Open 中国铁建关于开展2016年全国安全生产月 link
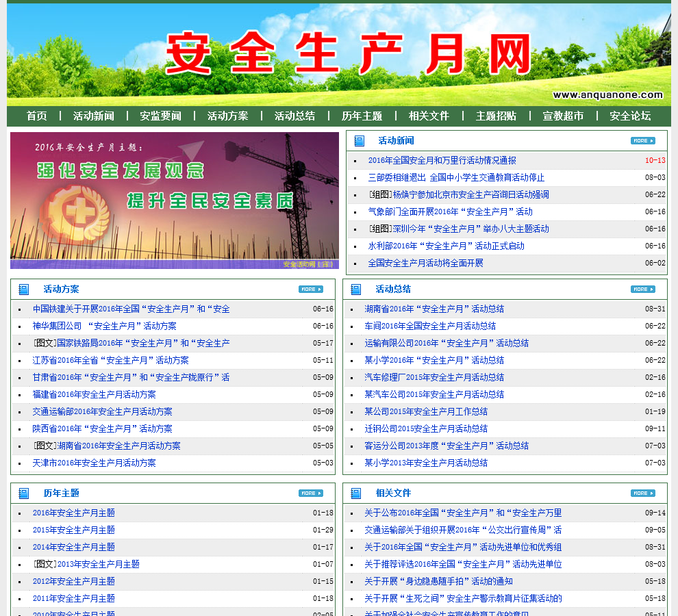 [x=131, y=309]
